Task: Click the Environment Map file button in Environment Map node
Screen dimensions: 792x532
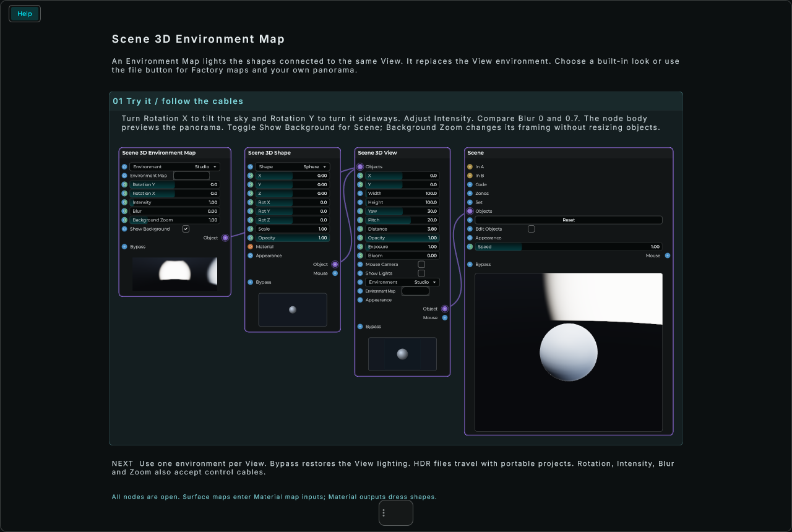Action: (191, 176)
